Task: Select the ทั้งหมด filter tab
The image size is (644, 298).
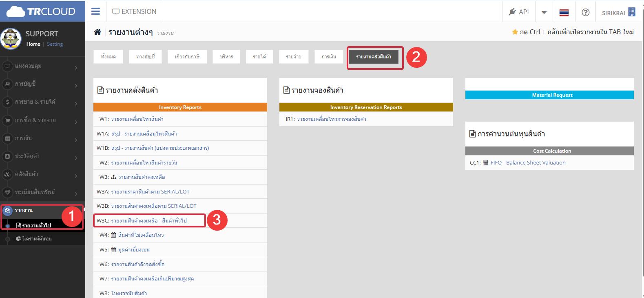Action: tap(108, 57)
